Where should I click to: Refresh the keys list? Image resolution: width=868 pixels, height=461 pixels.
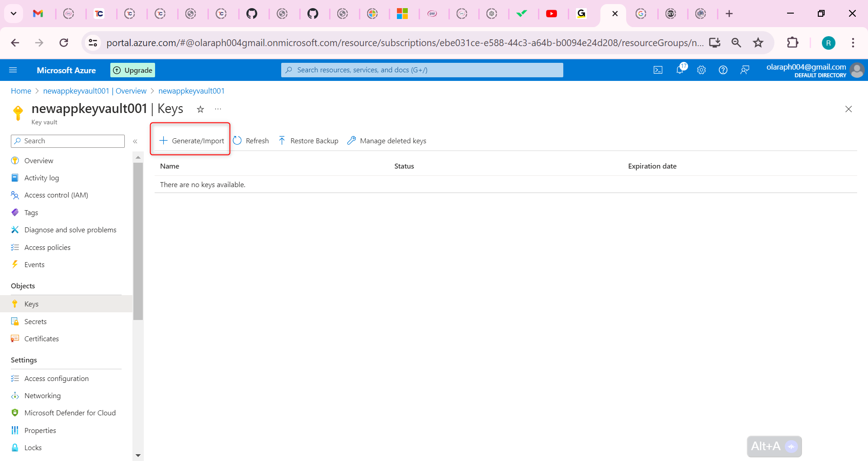click(251, 141)
